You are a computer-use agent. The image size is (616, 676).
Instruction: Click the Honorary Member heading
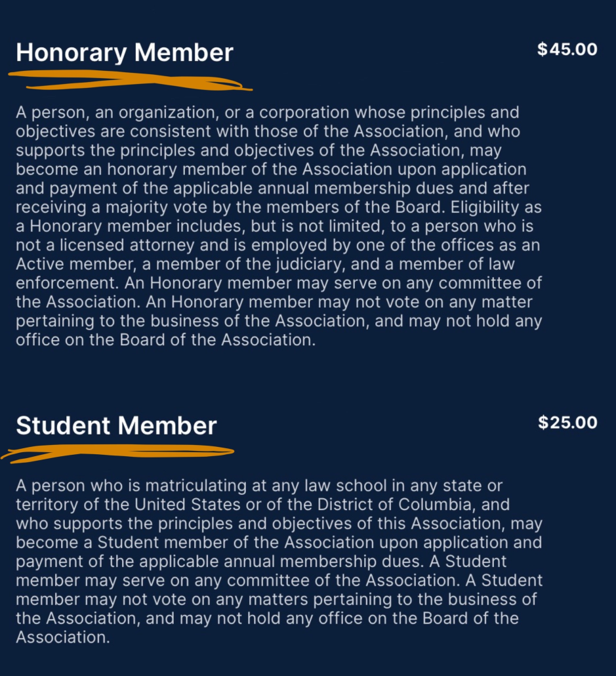[x=125, y=53]
